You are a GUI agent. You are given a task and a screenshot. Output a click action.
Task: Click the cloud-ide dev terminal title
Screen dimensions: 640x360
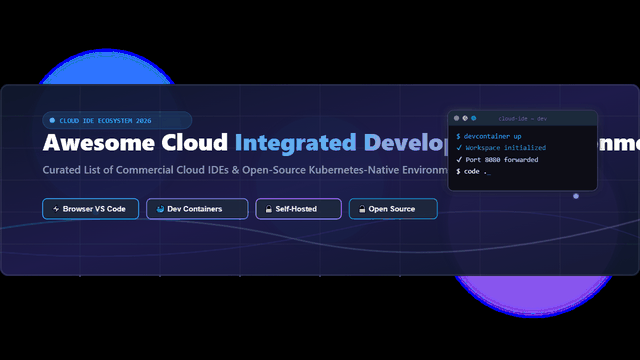[522, 119]
